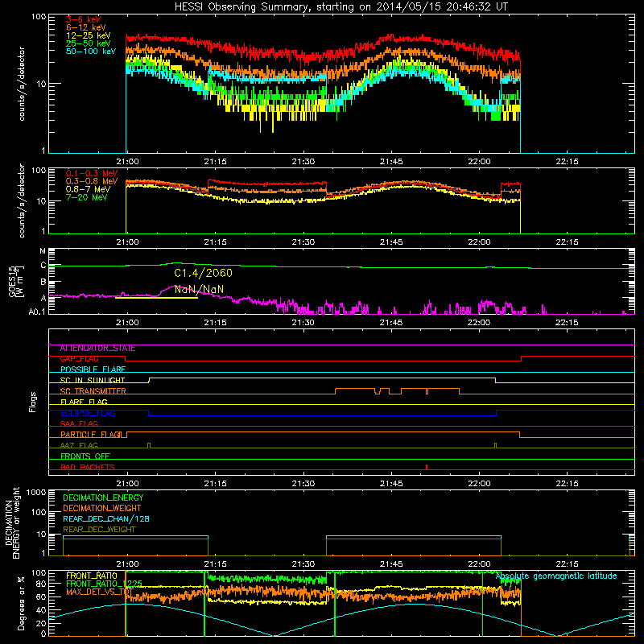Click the PARTICLE_FLAG label
The image size is (644, 644).
pos(91,434)
